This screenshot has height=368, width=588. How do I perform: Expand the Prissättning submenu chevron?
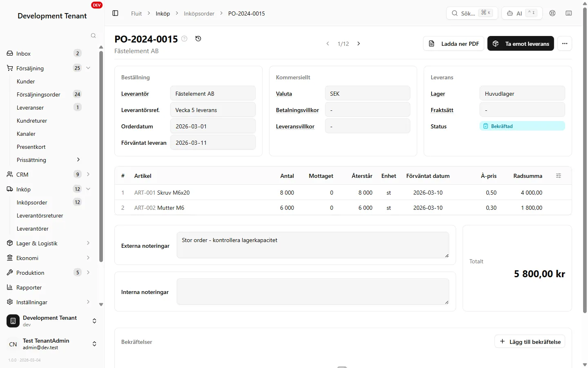click(x=78, y=159)
